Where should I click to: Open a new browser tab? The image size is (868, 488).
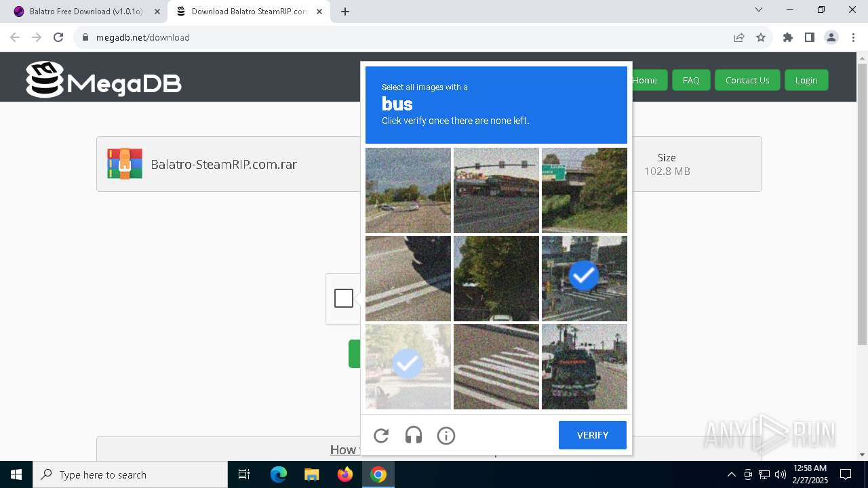coord(345,12)
